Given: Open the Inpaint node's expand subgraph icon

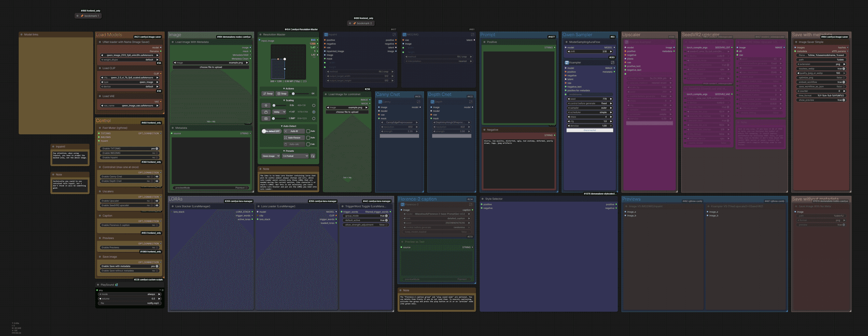Looking at the screenshot, I should point(394,34).
